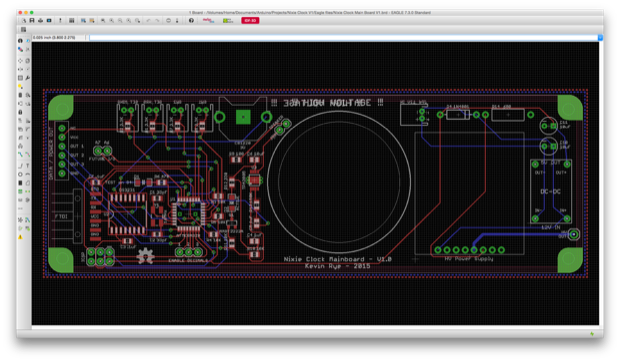Click into the command line text field
This screenshot has height=361, width=620.
click(343, 38)
